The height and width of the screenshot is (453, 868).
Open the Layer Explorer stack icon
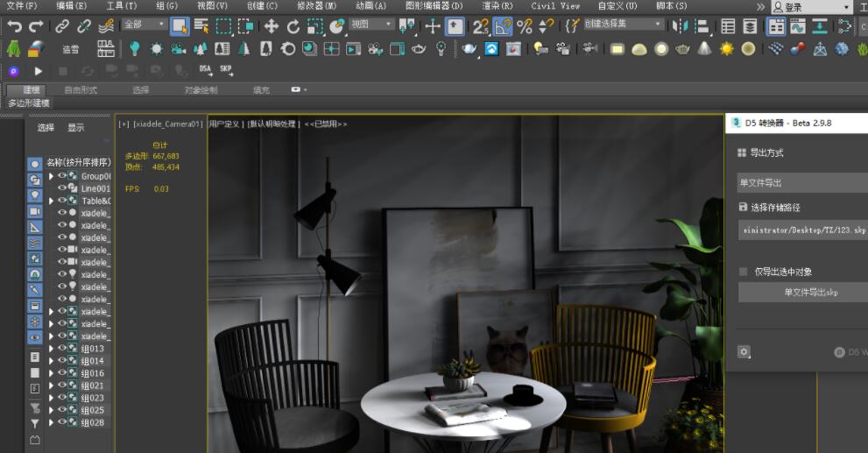pyautogui.click(x=750, y=26)
